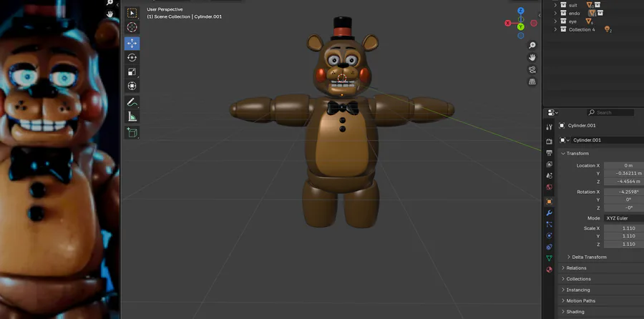Select the Measure tool
This screenshot has width=644, height=319.
pyautogui.click(x=132, y=117)
